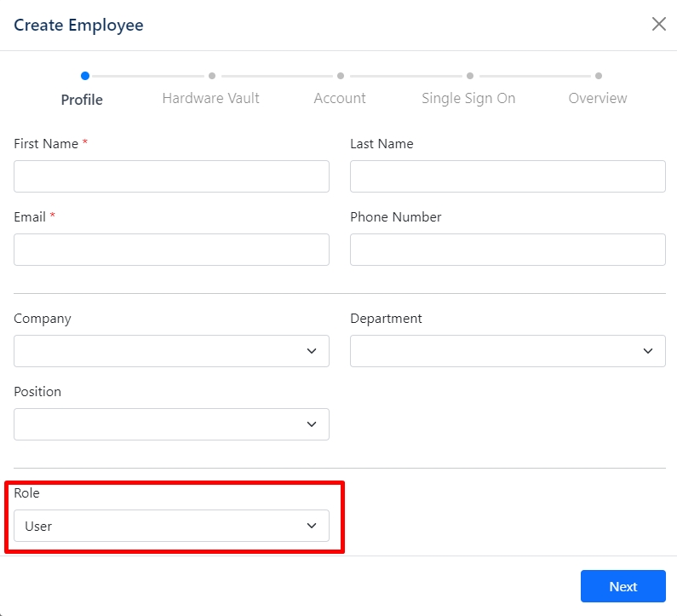Click into the Last Name field
This screenshot has width=677, height=616.
pos(508,176)
